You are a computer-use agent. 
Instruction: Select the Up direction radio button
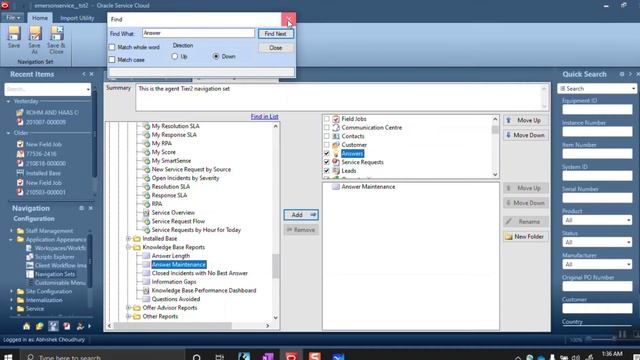[175, 56]
